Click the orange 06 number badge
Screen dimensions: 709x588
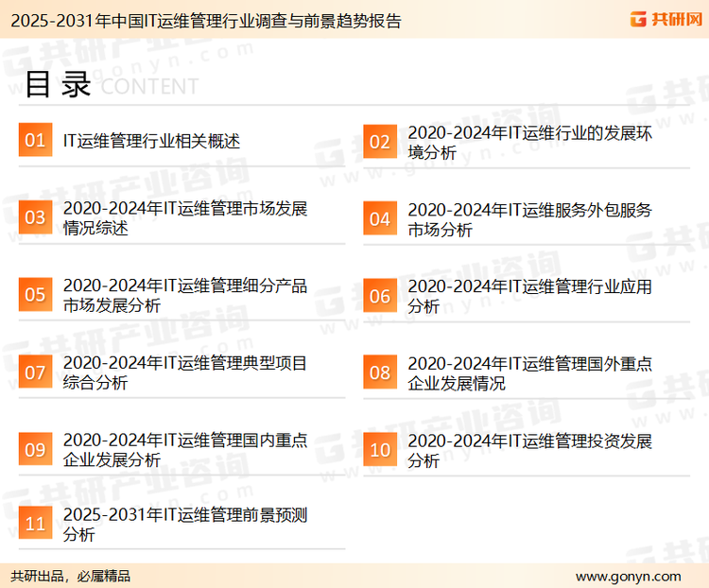pyautogui.click(x=380, y=296)
